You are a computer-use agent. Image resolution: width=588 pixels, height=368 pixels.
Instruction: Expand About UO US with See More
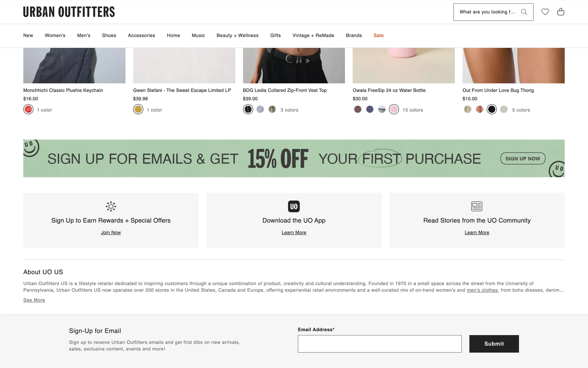(x=34, y=300)
